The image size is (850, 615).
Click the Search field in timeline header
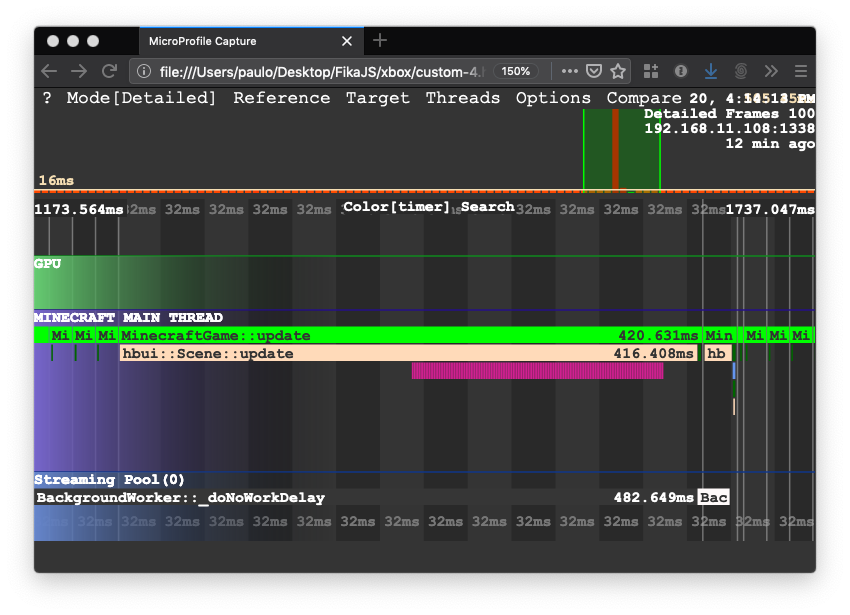coord(487,207)
